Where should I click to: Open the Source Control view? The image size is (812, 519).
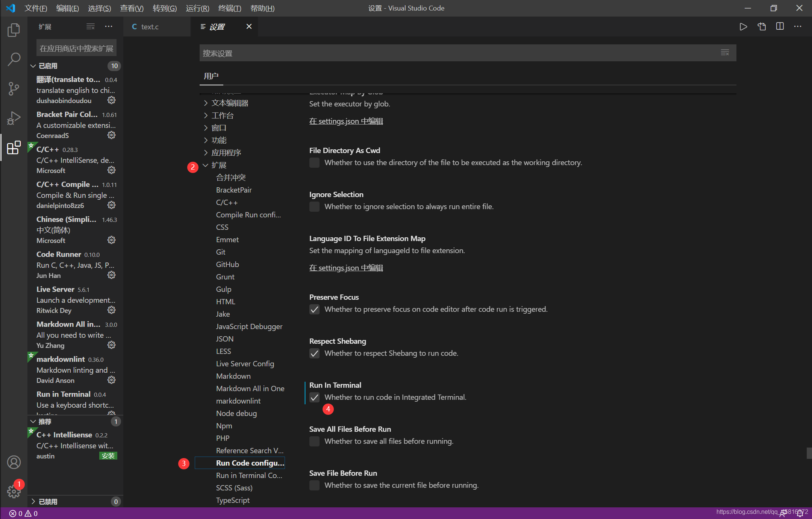(14, 88)
